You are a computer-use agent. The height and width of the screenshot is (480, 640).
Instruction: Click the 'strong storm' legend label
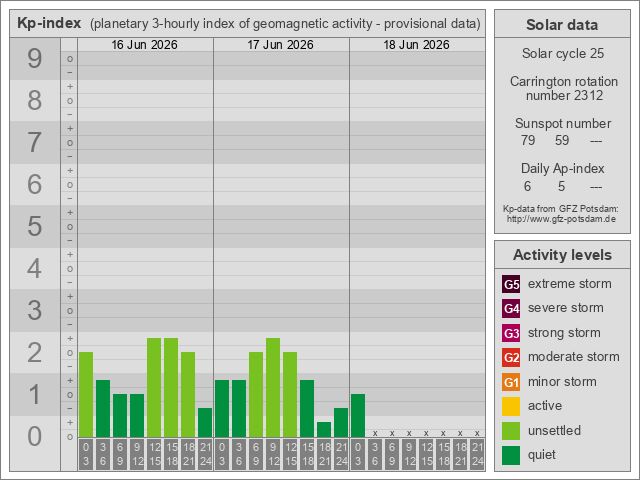point(564,333)
